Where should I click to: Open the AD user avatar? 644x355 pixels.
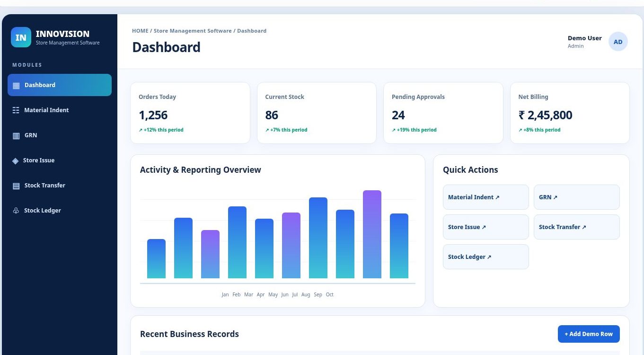point(618,42)
